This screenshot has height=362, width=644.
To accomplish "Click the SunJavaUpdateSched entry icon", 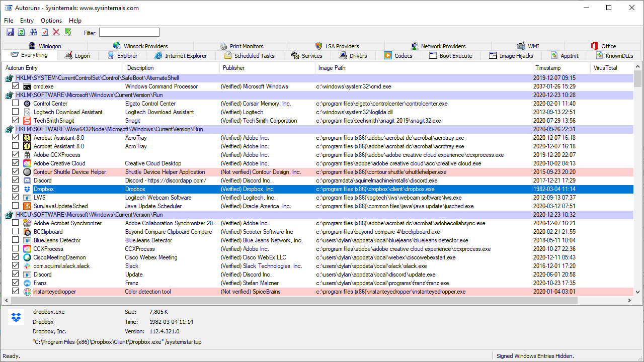I will point(27,206).
